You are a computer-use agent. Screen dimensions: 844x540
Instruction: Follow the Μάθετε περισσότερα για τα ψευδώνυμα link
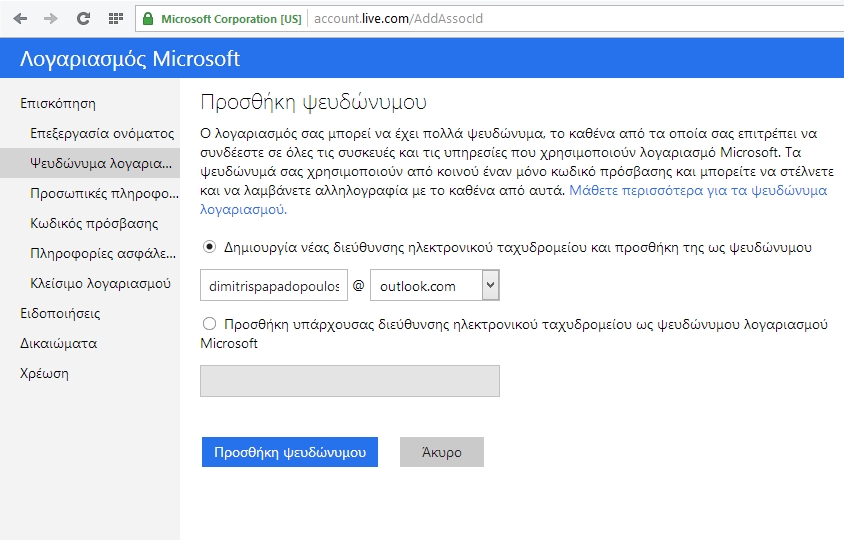coord(698,191)
